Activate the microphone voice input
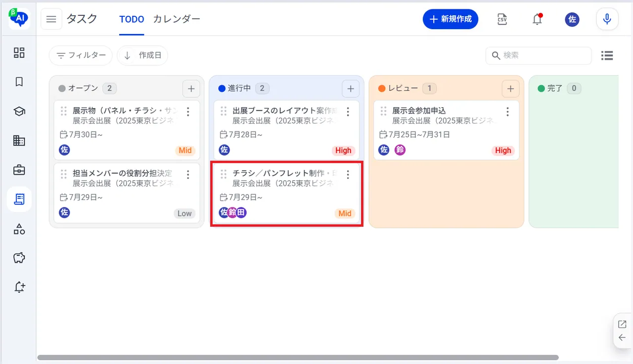This screenshot has width=633, height=364. click(607, 19)
